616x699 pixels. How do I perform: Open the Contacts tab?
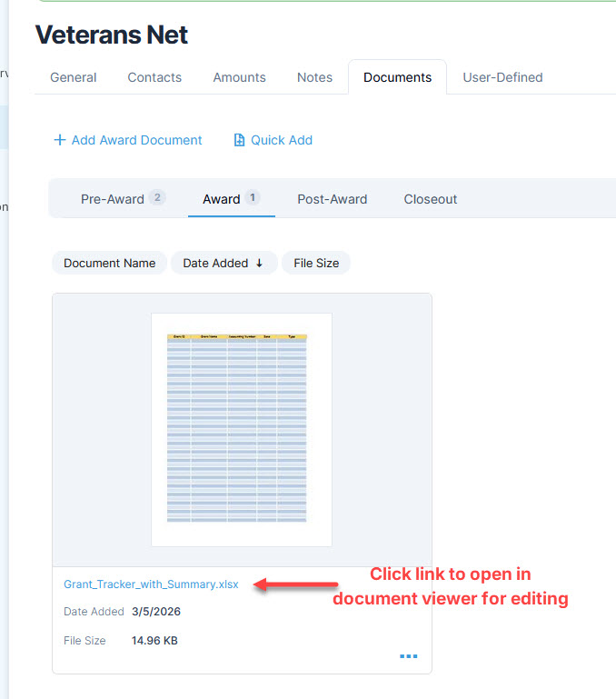(154, 77)
